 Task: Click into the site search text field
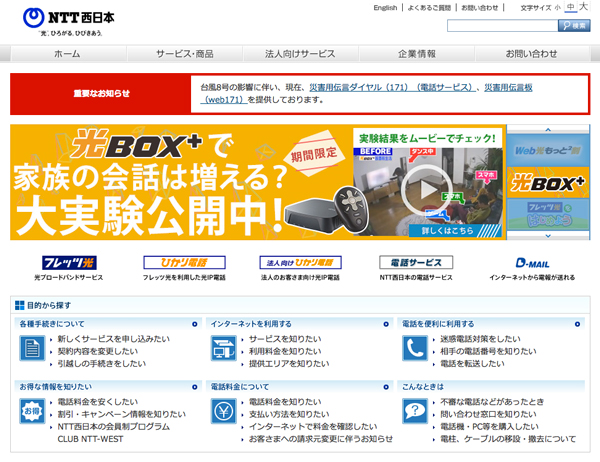(502, 25)
